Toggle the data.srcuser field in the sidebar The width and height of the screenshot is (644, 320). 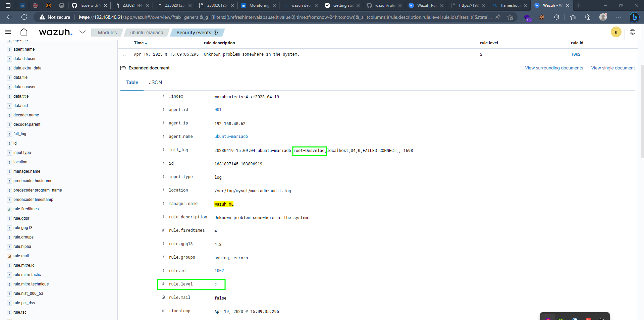24,87
